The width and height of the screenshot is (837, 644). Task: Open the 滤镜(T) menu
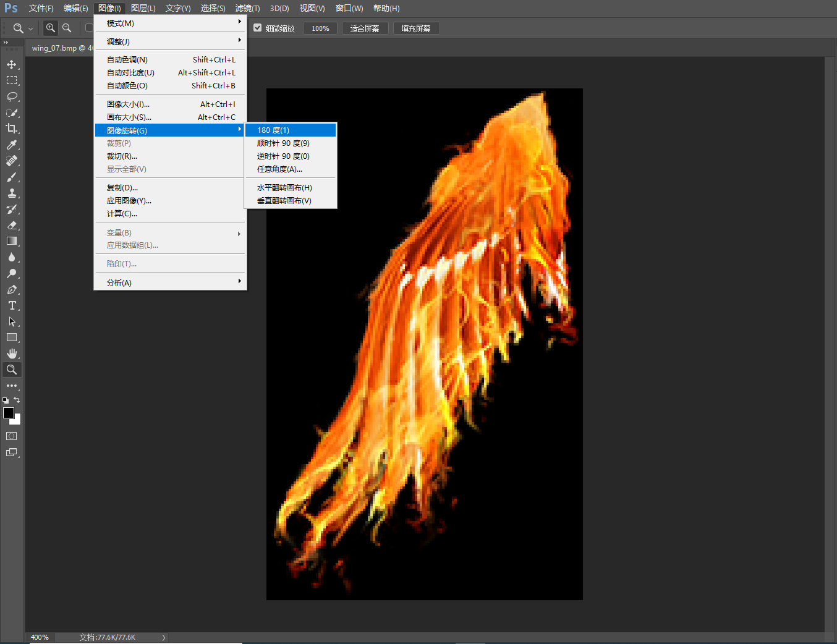(x=247, y=8)
